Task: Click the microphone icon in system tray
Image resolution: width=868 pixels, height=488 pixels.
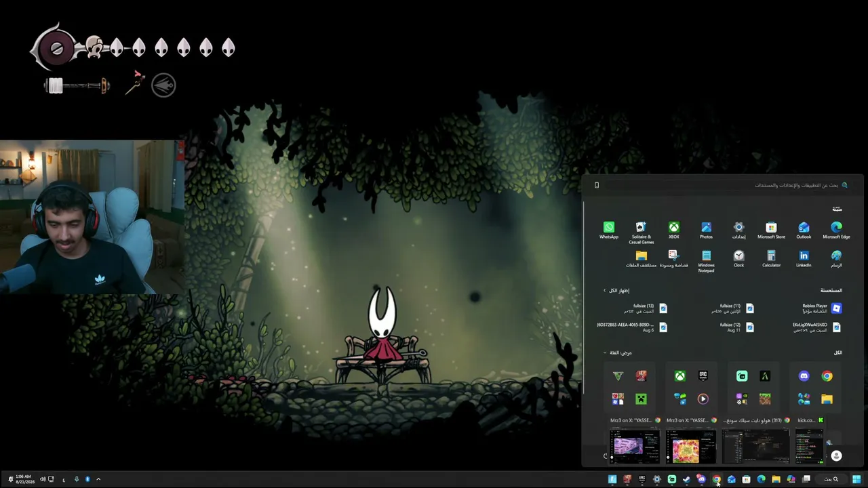Action: [x=76, y=480]
